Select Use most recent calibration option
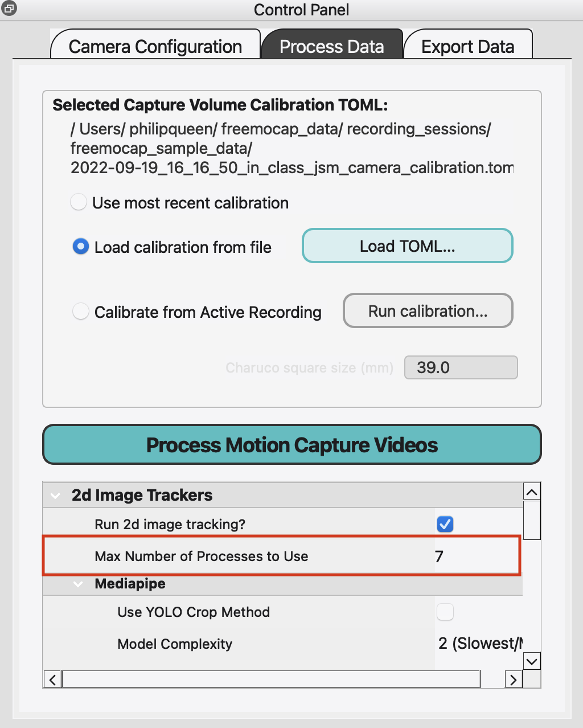Image resolution: width=583 pixels, height=728 pixels. point(79,202)
